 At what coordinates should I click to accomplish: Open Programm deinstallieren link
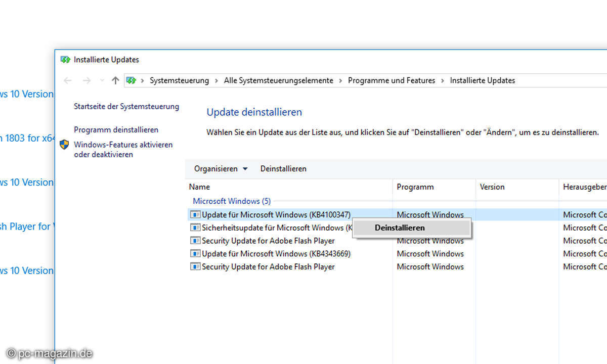pos(116,130)
